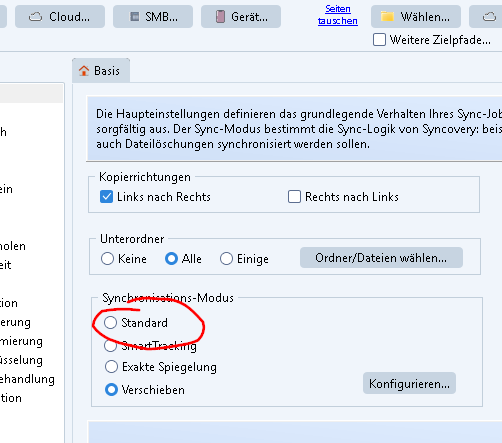Screen dimensions: 502x443
Task: Open the Konfigurieren dialog
Action: click(x=409, y=383)
